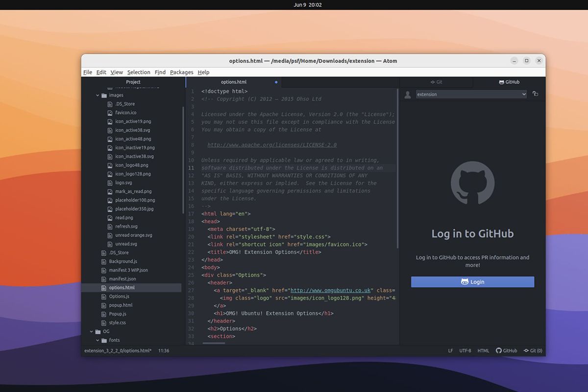Click the file icon beside icon_active38.svg

(110, 130)
